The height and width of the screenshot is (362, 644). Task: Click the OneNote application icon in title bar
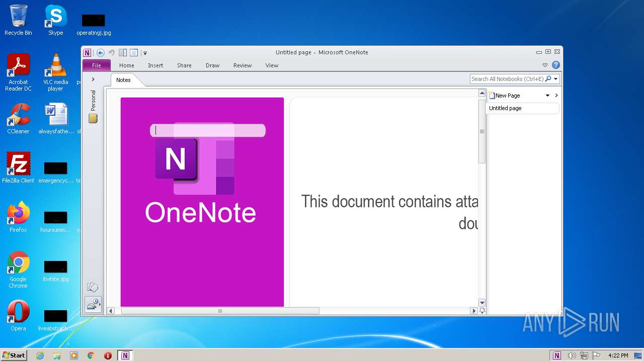87,52
